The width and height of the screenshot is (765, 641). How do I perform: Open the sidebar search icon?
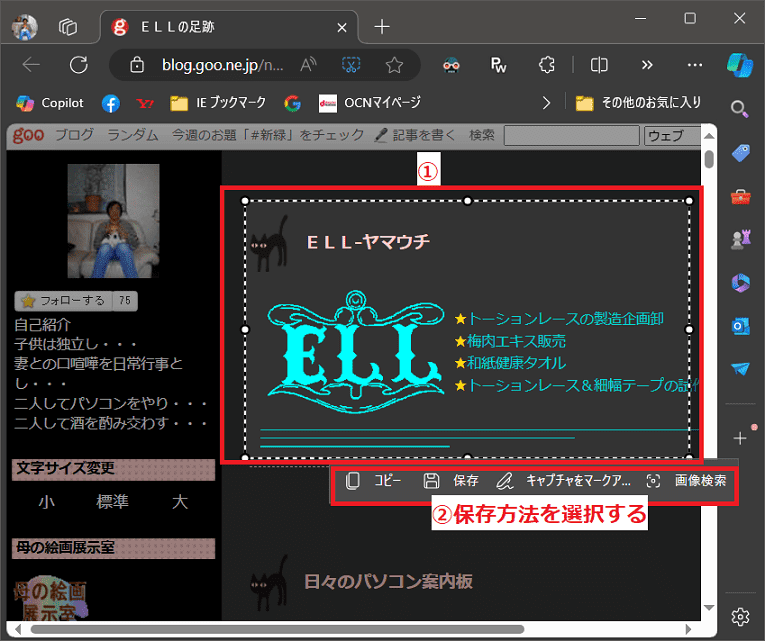740,109
